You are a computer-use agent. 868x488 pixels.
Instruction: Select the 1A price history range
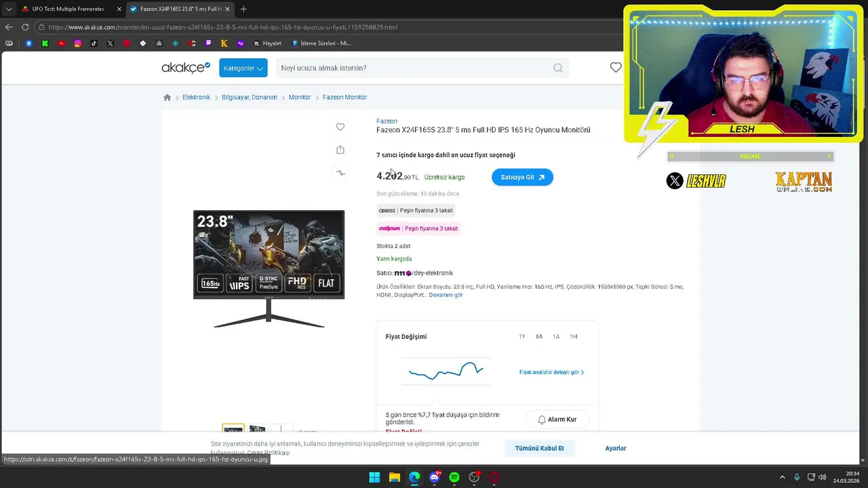pyautogui.click(x=556, y=337)
